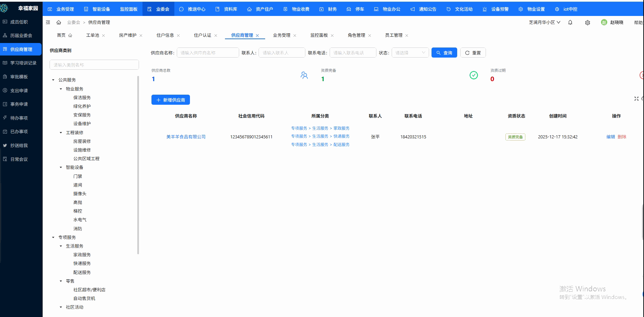The height and width of the screenshot is (317, 644).
Task: Click the 查询 search button
Action: [x=444, y=53]
